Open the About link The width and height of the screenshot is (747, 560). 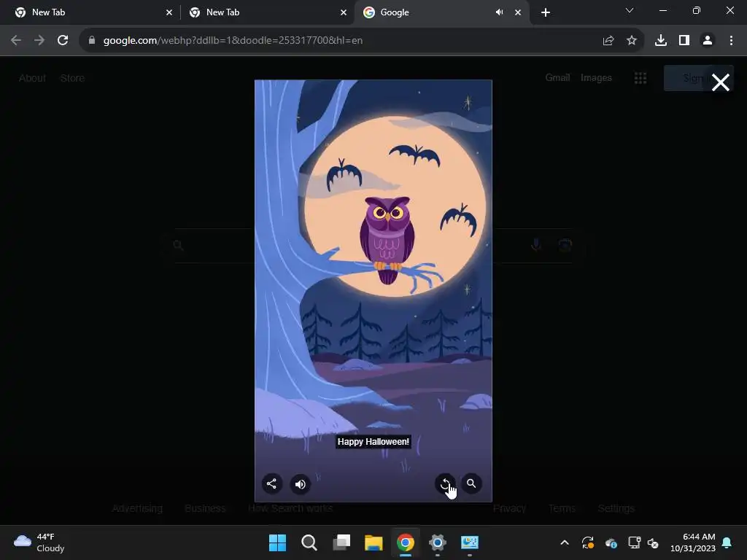(x=32, y=78)
